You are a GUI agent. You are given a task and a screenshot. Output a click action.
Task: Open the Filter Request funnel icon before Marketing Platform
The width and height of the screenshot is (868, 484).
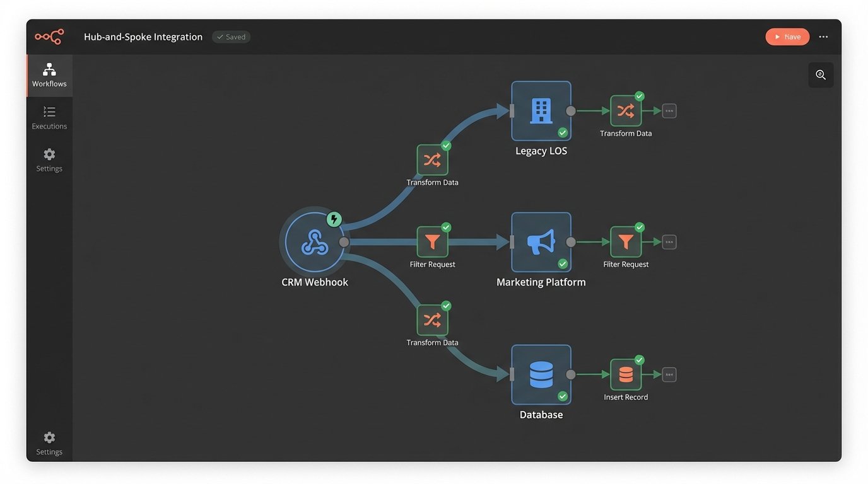[x=432, y=241]
